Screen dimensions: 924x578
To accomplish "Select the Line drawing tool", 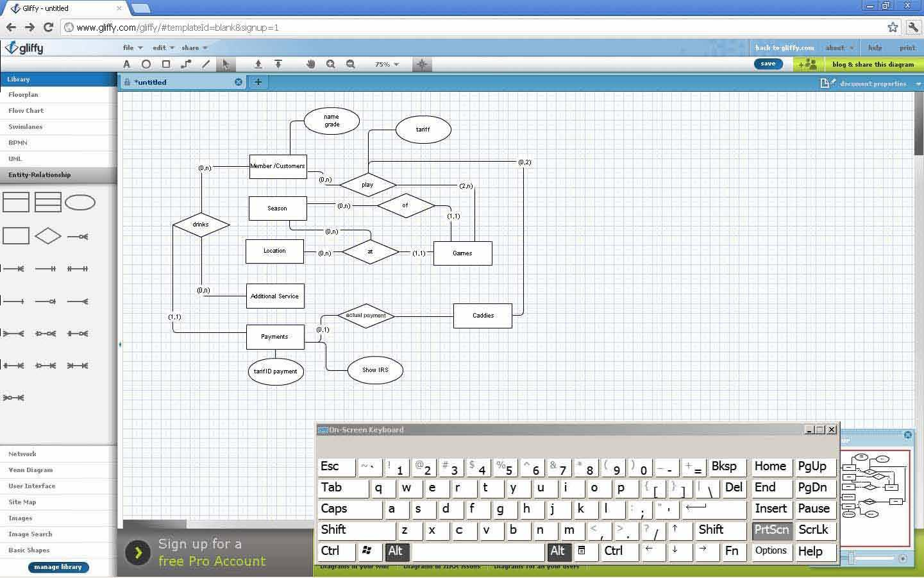I will 205,64.
